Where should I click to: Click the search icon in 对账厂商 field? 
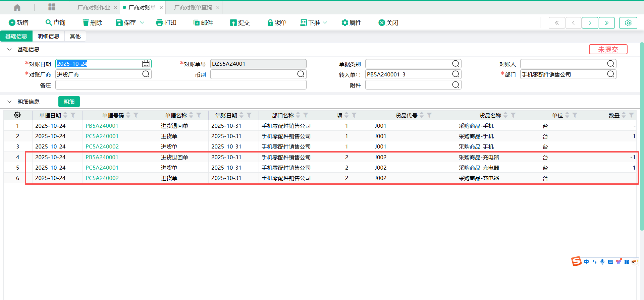click(146, 74)
